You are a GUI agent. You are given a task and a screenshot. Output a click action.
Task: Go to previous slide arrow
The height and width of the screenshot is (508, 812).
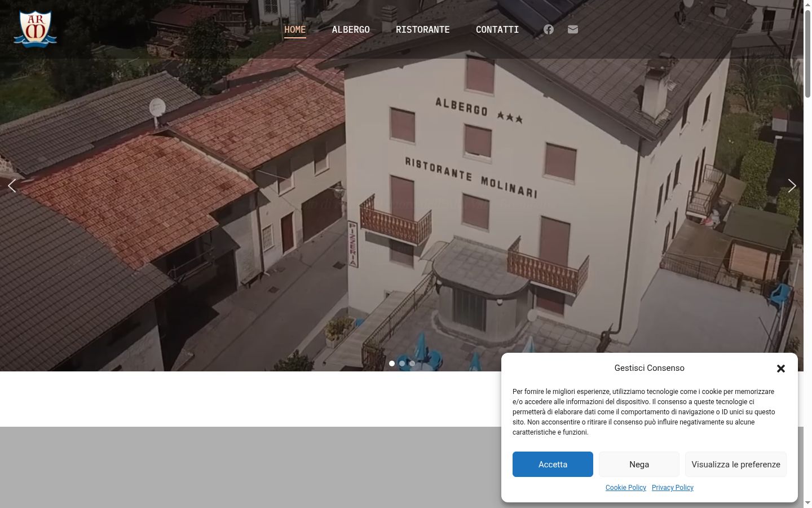[x=11, y=186]
